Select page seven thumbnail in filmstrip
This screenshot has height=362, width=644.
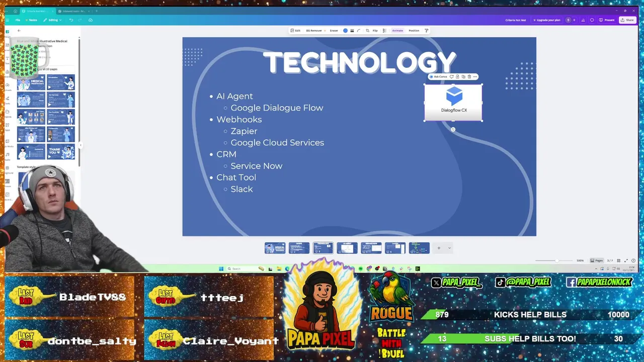(x=419, y=248)
